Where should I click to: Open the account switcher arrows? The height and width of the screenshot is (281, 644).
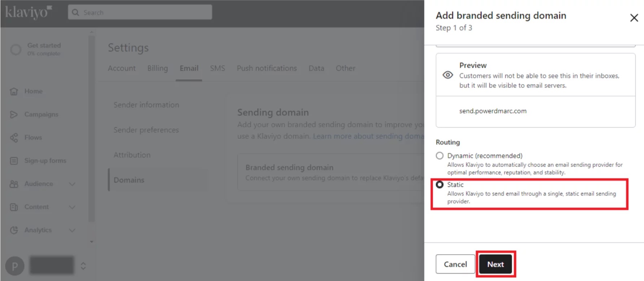pyautogui.click(x=83, y=266)
